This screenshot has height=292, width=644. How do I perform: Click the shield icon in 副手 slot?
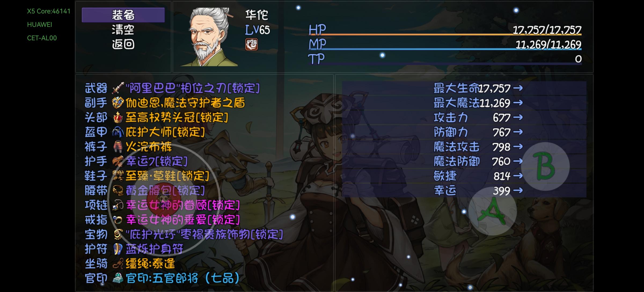(x=118, y=103)
